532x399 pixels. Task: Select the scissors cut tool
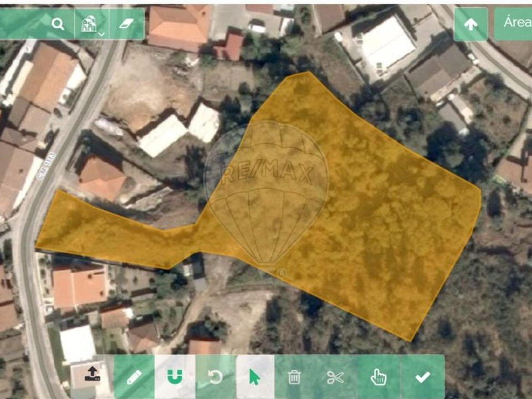335,377
